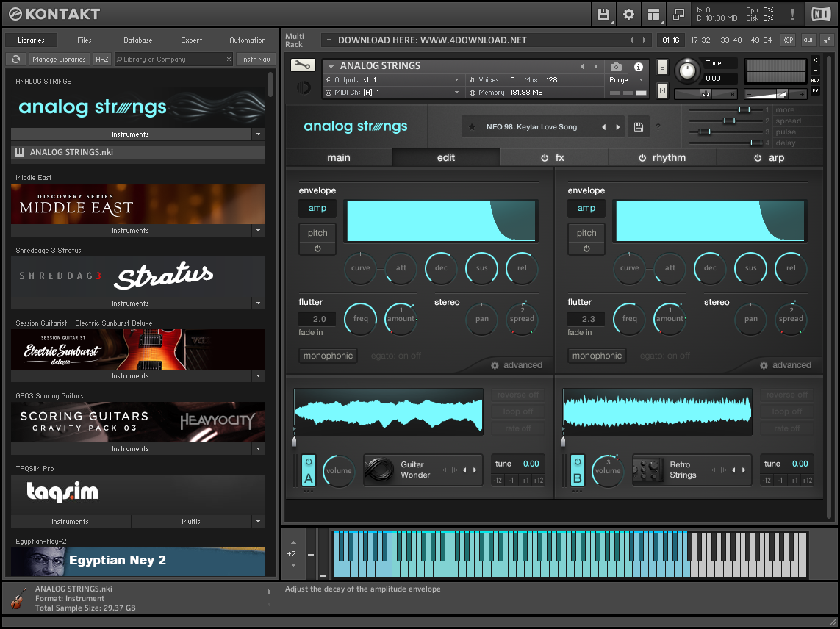Toggle layer A power button

[x=309, y=462]
